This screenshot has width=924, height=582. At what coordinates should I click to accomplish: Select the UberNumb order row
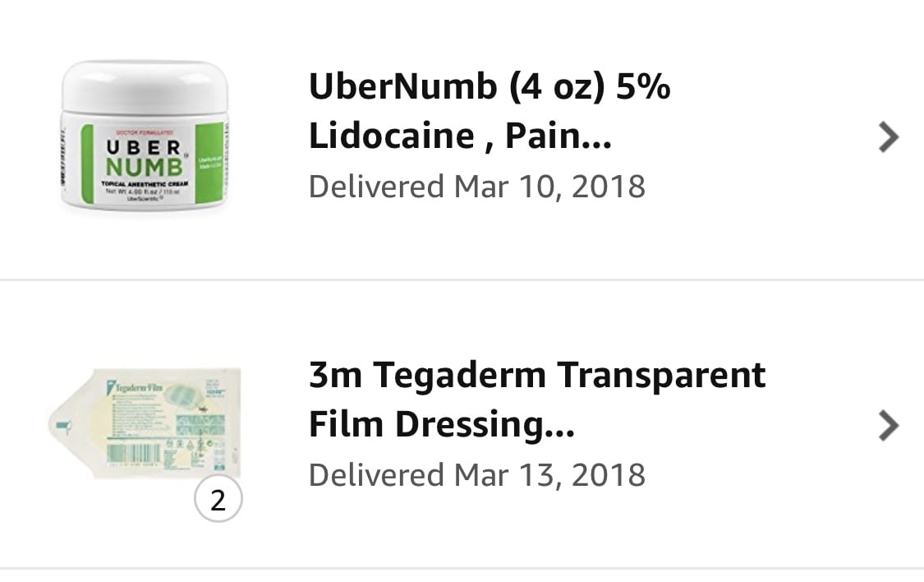(462, 139)
